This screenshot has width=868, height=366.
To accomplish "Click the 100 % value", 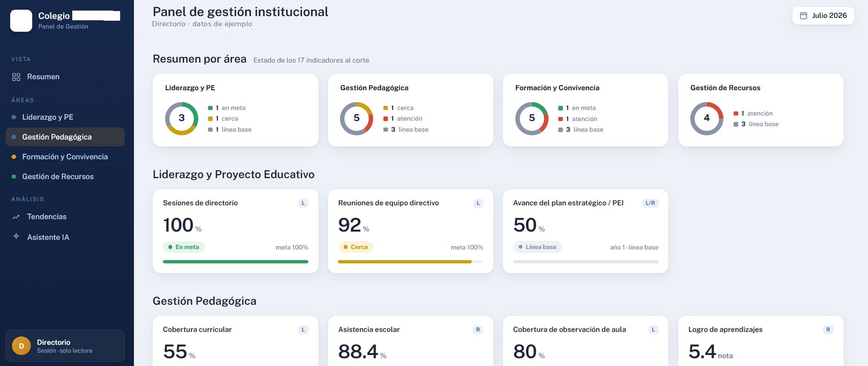I will pos(182,225).
